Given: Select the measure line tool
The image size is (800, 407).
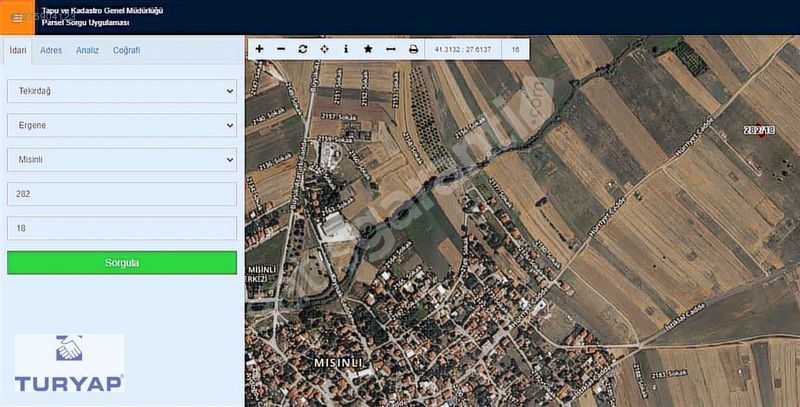Looking at the screenshot, I should tap(391, 49).
